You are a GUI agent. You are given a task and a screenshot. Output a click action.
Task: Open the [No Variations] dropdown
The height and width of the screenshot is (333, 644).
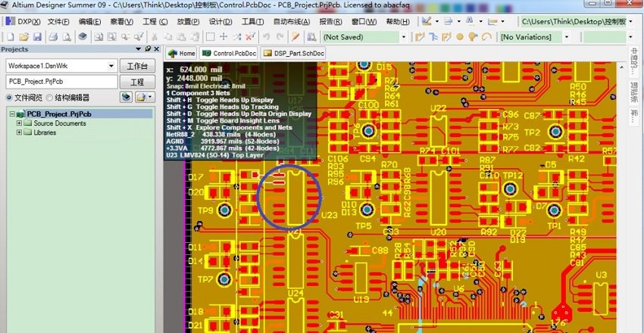567,37
